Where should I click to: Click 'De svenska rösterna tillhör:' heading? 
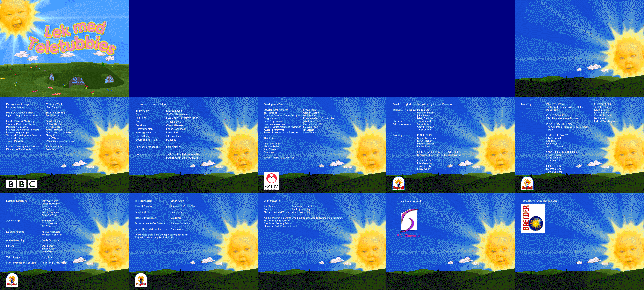point(151,104)
